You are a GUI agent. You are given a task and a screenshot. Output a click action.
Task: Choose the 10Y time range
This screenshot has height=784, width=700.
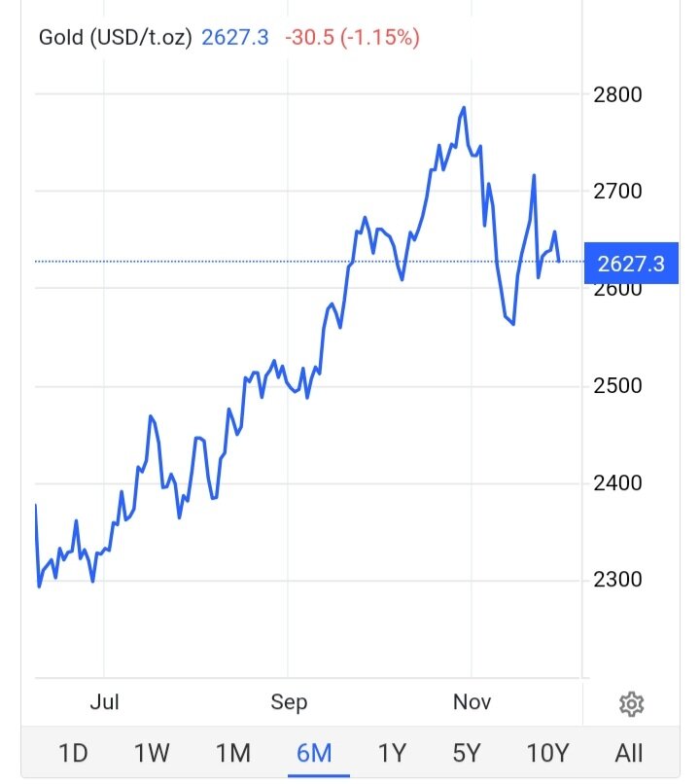[x=546, y=752]
